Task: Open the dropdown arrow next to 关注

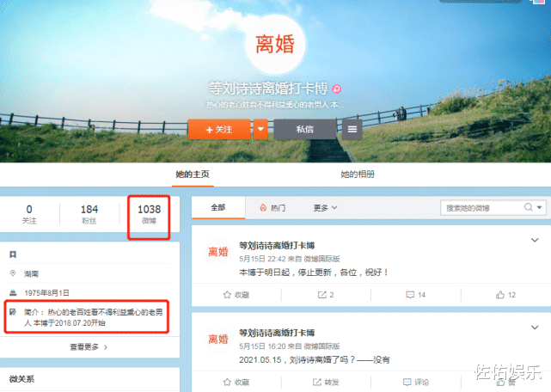Action: point(260,130)
